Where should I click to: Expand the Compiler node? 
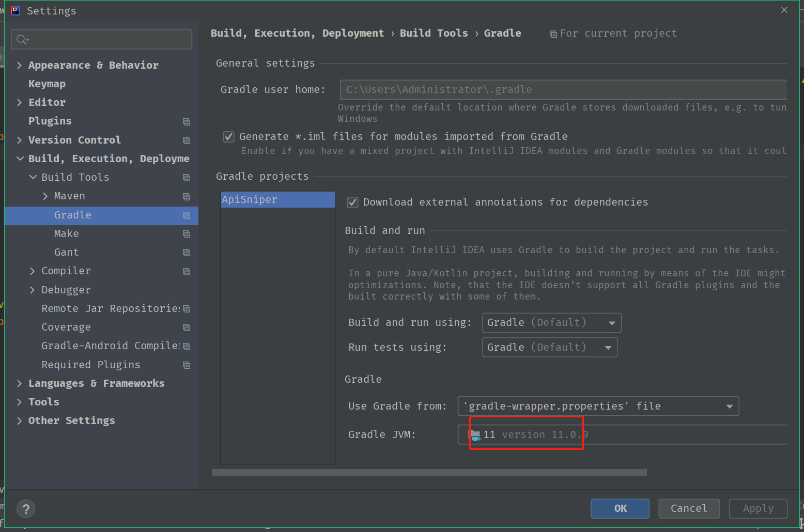point(32,271)
